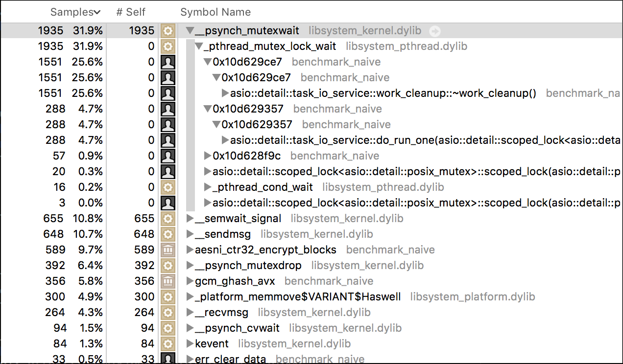623x364 pixels.
Task: Expand the __psynch_mutexdrop entry
Action: pos(190,266)
